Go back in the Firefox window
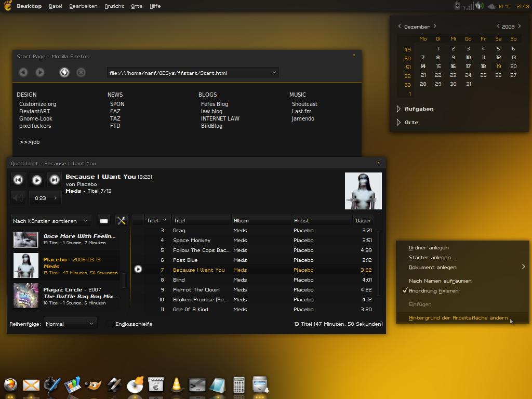The height and width of the screenshot is (399, 532). pyautogui.click(x=23, y=72)
